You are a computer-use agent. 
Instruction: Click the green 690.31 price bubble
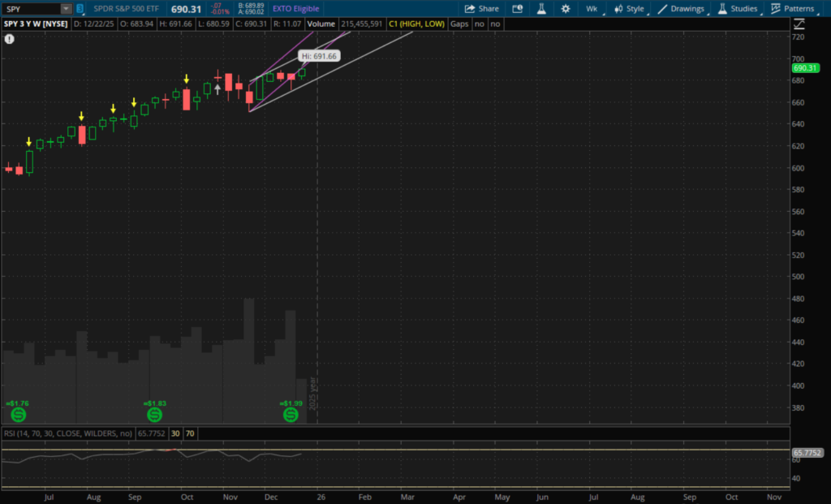803,69
